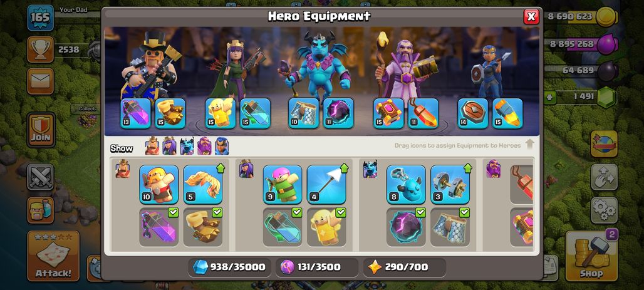Select the Archer Puppet equipment level 9
644x290 pixels.
[283, 184]
